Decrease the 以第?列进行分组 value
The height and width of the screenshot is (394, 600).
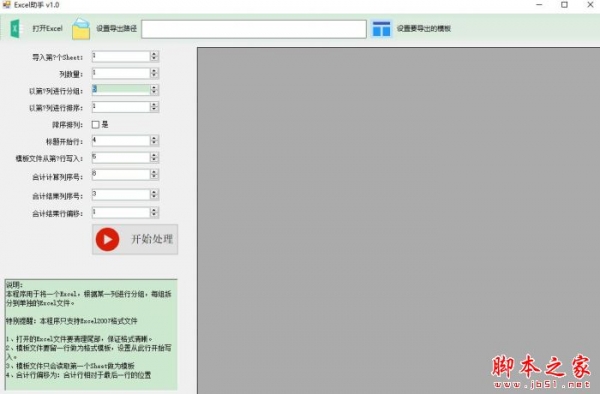[x=154, y=93]
